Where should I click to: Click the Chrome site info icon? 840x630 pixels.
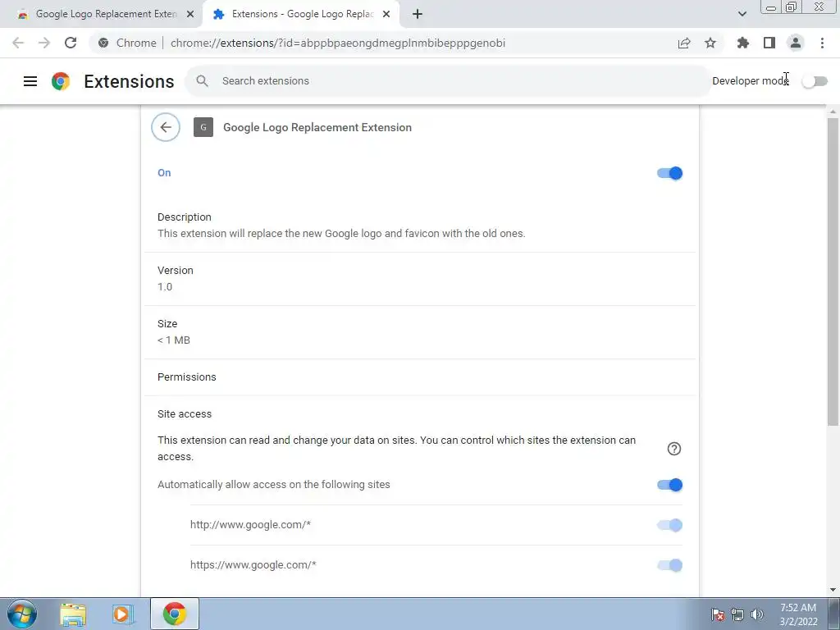pos(103,43)
